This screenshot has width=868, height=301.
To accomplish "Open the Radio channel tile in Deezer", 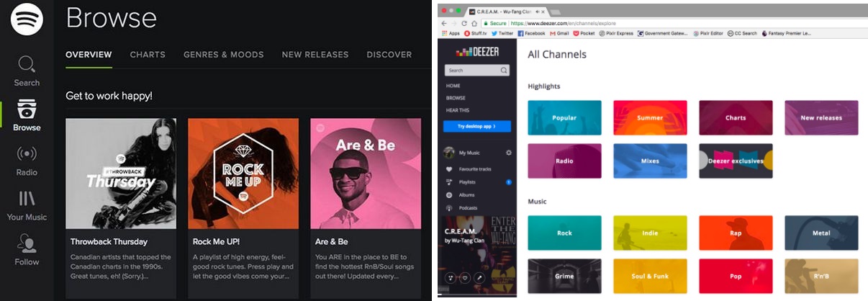I will pos(564,161).
